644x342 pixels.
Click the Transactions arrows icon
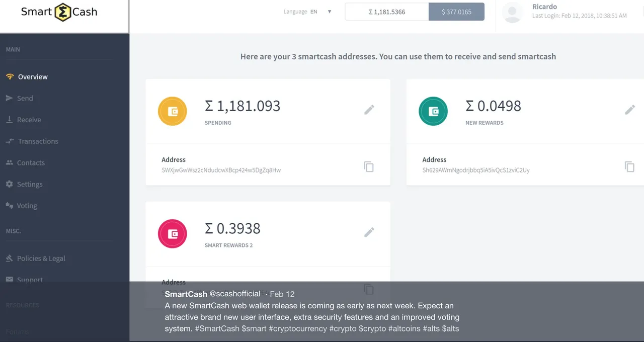(x=10, y=141)
